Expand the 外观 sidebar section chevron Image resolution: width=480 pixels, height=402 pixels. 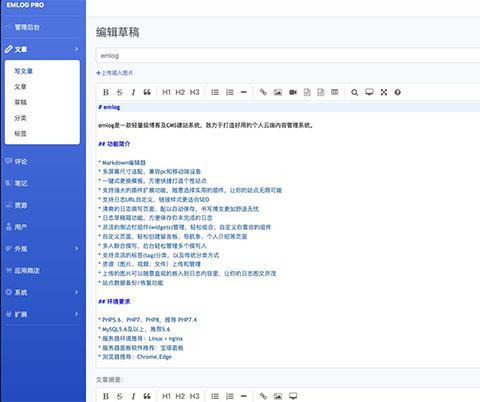[76, 249]
